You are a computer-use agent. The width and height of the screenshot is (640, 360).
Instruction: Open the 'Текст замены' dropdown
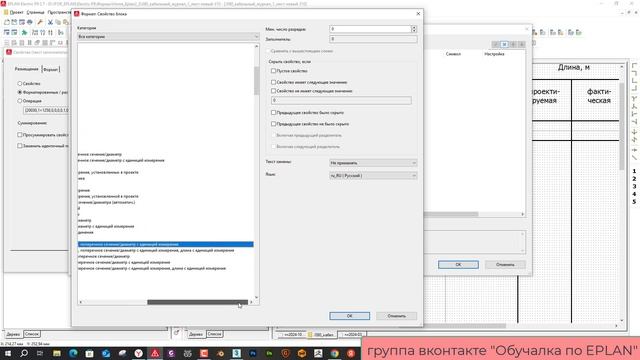373,163
